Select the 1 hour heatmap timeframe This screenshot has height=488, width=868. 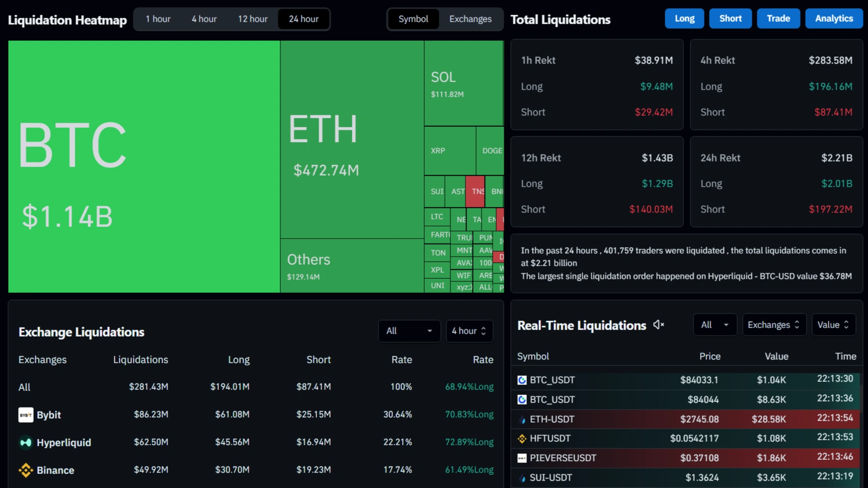158,19
